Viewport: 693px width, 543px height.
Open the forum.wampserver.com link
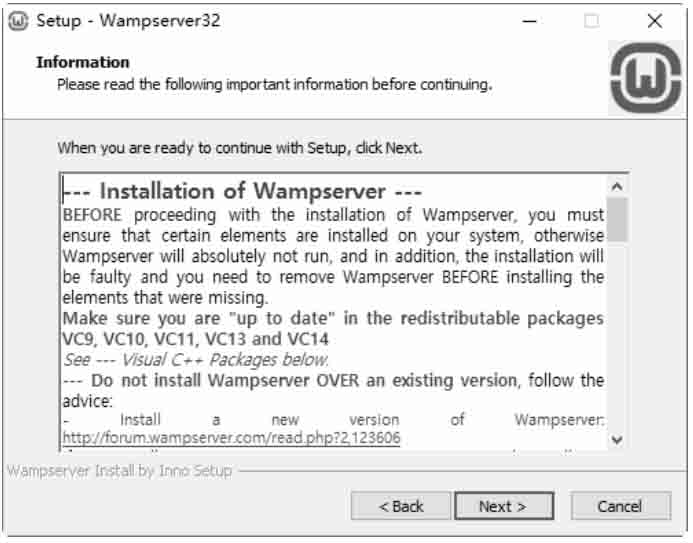click(x=231, y=437)
